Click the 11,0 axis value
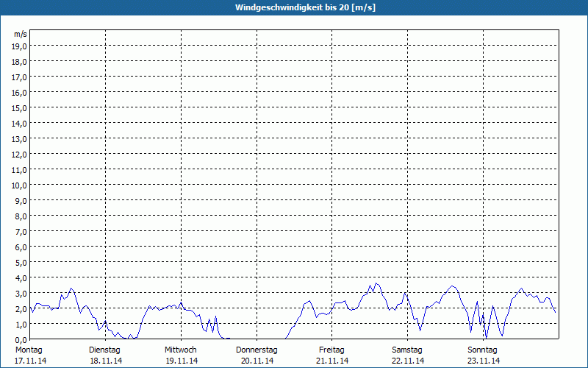The image size is (588, 368). 19,170
